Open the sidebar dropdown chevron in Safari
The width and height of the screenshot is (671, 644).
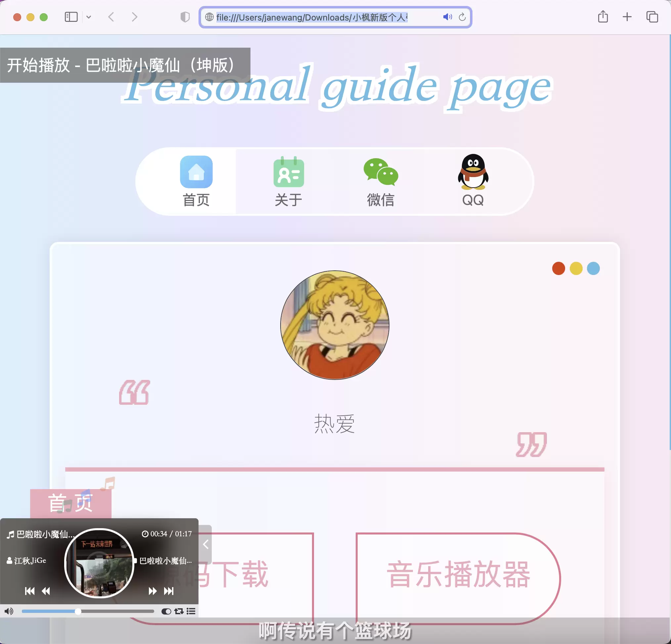89,17
